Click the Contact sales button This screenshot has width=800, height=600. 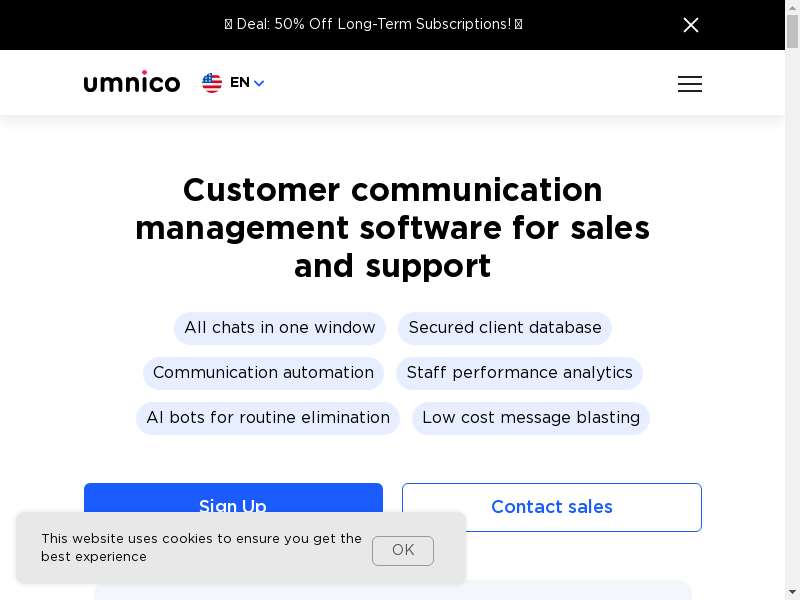click(x=552, y=507)
